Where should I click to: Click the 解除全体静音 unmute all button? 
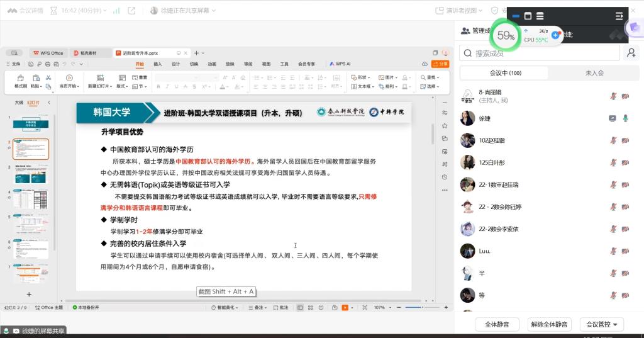click(549, 324)
